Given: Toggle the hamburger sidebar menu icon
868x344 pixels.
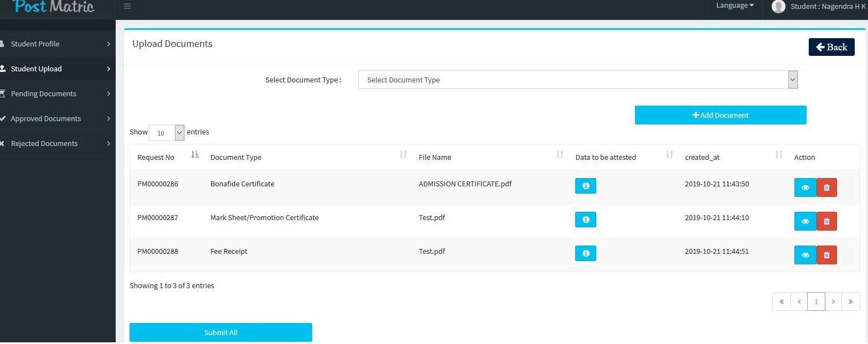Looking at the screenshot, I should pyautogui.click(x=127, y=7).
